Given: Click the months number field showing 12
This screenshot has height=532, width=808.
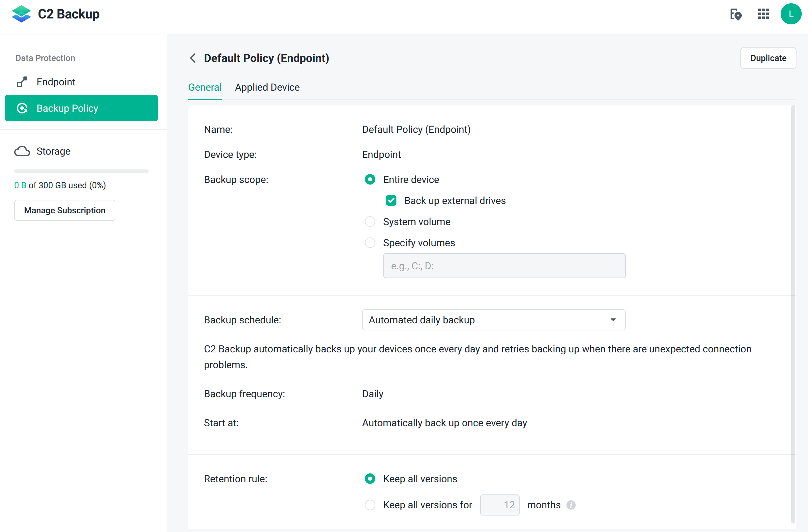Looking at the screenshot, I should coord(500,505).
